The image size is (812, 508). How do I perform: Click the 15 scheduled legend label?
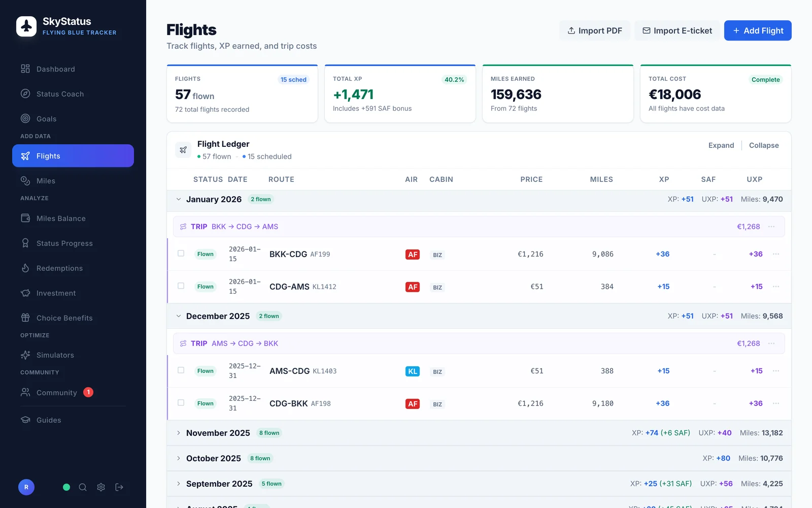pyautogui.click(x=269, y=156)
